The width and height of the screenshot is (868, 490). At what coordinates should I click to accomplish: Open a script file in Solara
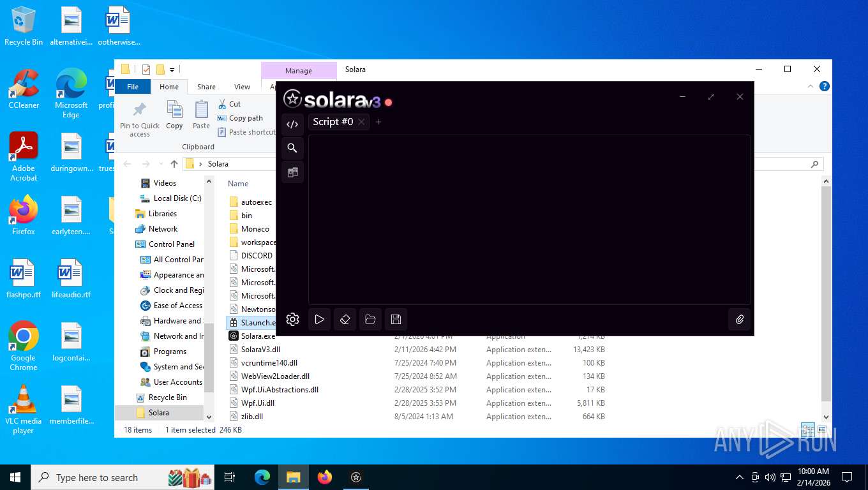click(370, 320)
